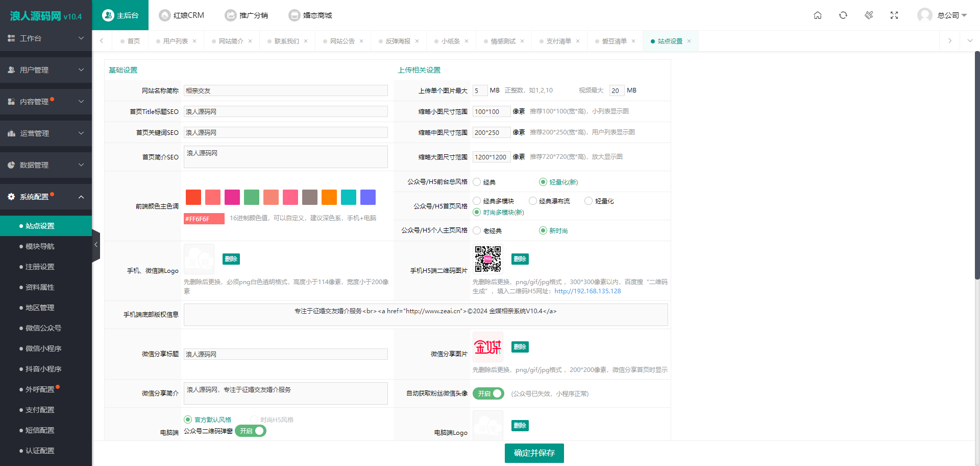Click the 确定并保存 button
Screen dimensions: 980x466
tap(534, 453)
